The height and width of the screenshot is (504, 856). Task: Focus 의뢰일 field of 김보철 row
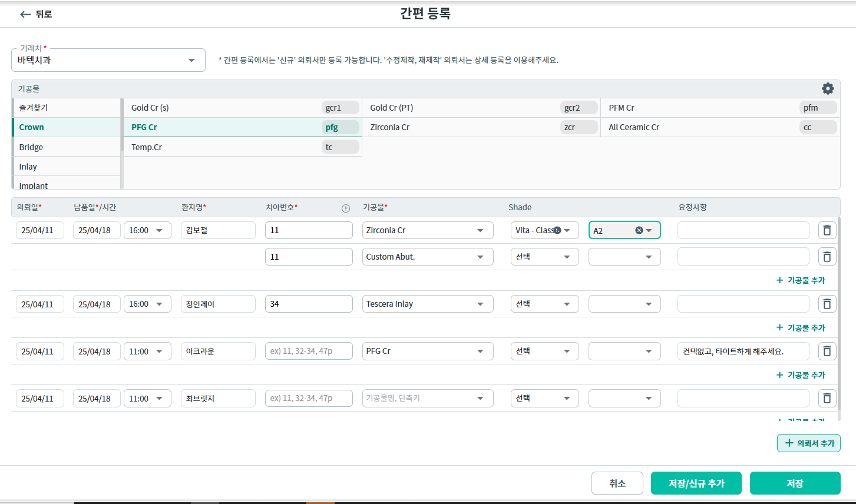coord(40,230)
